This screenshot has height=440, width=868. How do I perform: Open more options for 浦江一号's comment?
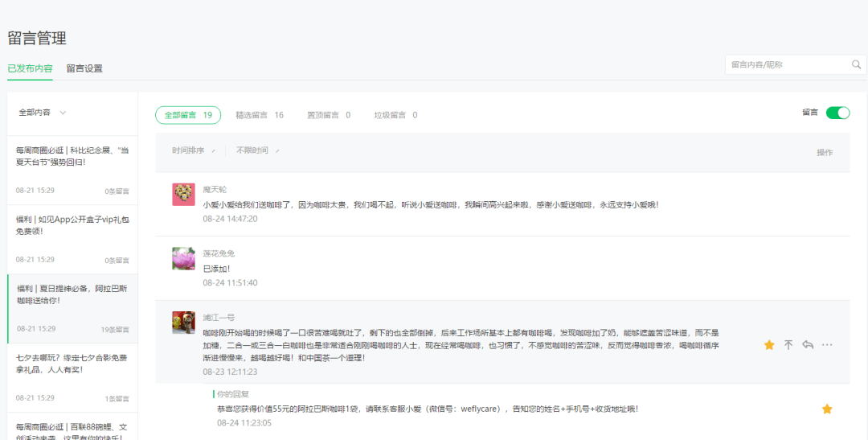[x=827, y=345]
